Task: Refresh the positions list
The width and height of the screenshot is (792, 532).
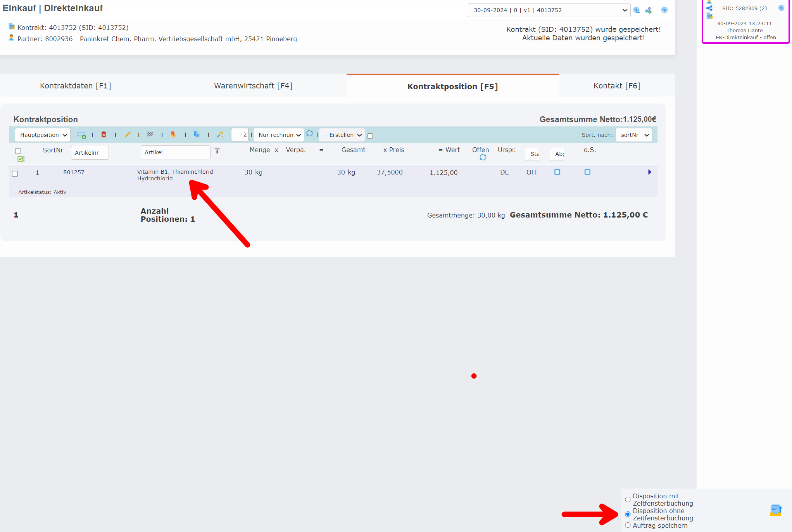Action: coord(310,134)
